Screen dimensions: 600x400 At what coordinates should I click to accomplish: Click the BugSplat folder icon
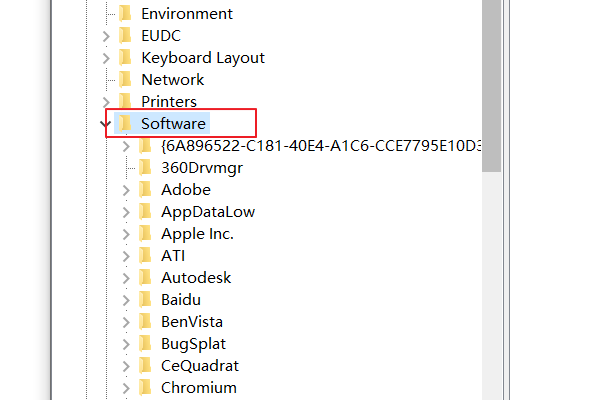[x=145, y=343]
